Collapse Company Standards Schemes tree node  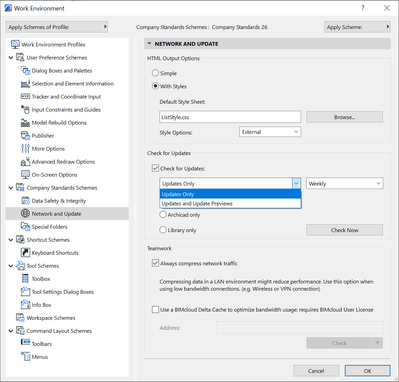(x=11, y=188)
